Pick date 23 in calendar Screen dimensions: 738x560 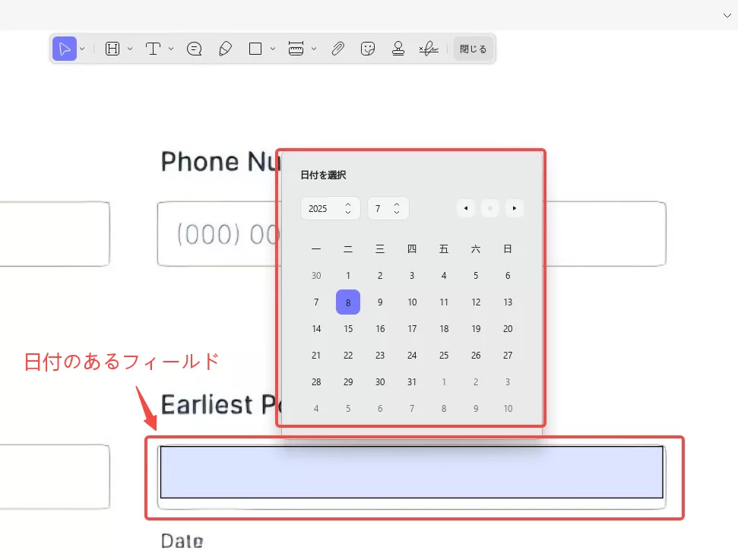tap(380, 356)
